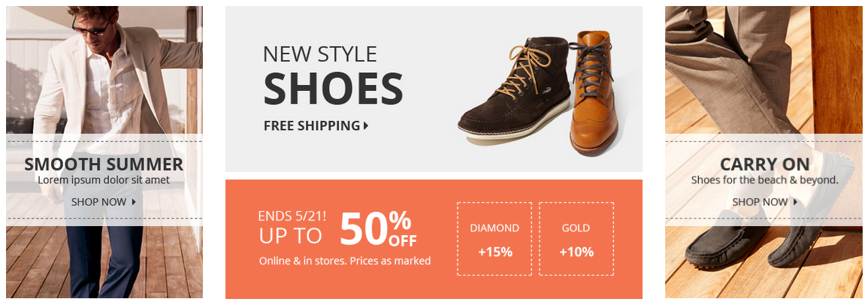Click the arrow beside FREE SHIPPING
Image resolution: width=868 pixels, height=305 pixels.
[366, 126]
